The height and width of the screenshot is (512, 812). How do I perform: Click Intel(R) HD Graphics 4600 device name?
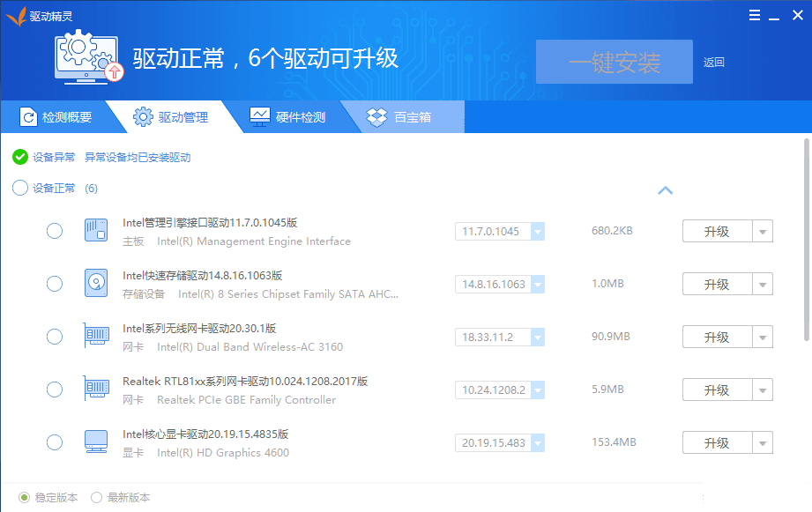(223, 452)
